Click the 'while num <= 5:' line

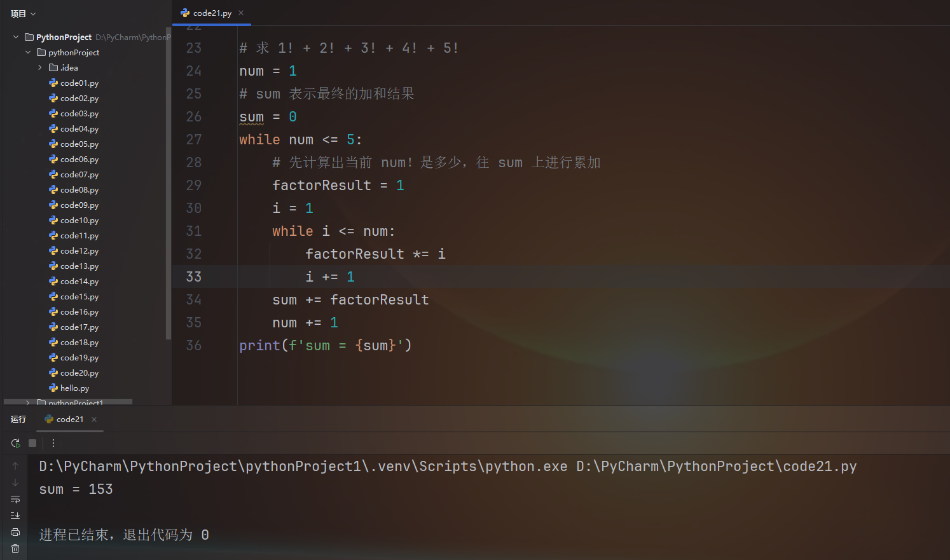click(300, 139)
